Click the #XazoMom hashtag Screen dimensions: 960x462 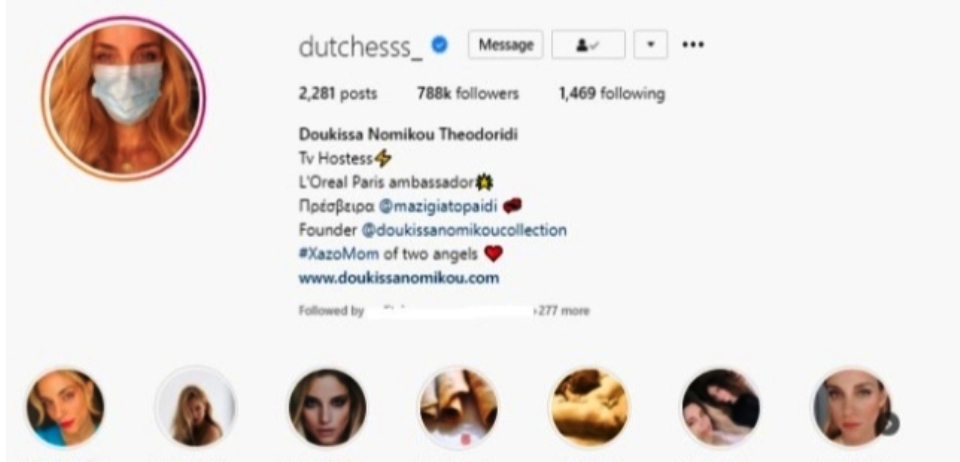(339, 253)
